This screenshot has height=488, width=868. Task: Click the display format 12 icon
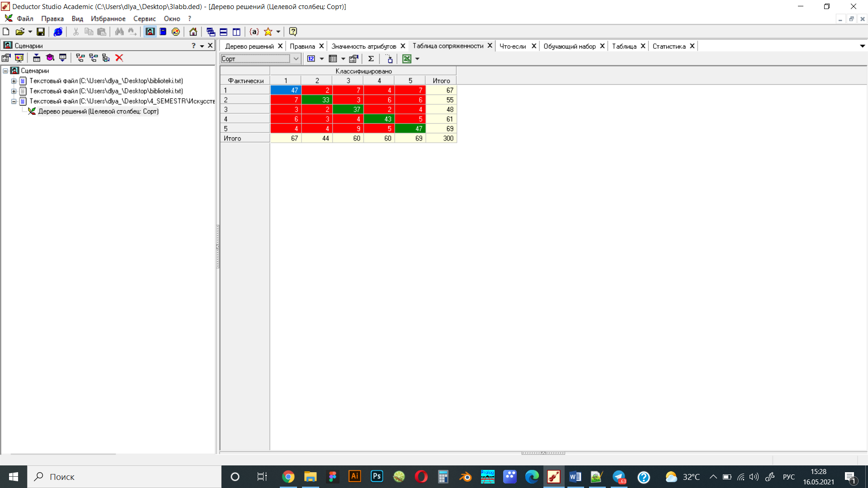click(311, 59)
